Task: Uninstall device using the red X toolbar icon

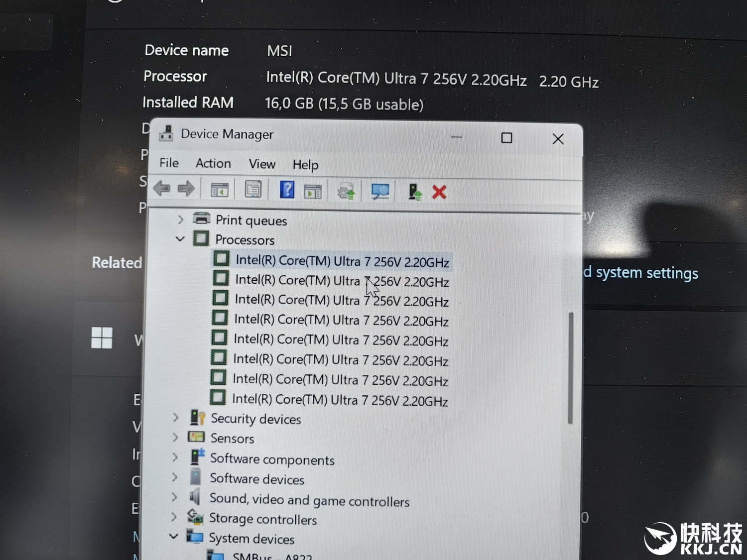Action: point(439,192)
